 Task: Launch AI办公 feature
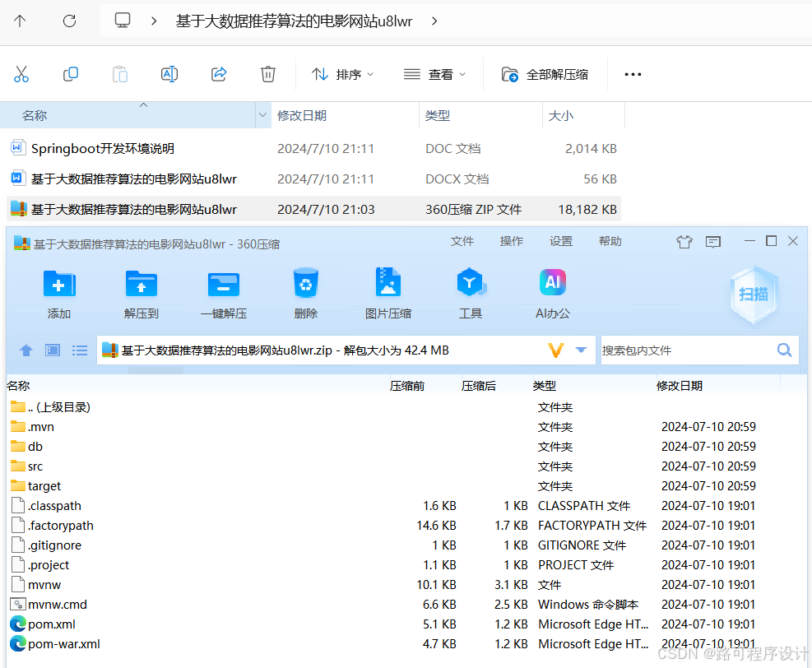coord(553,282)
